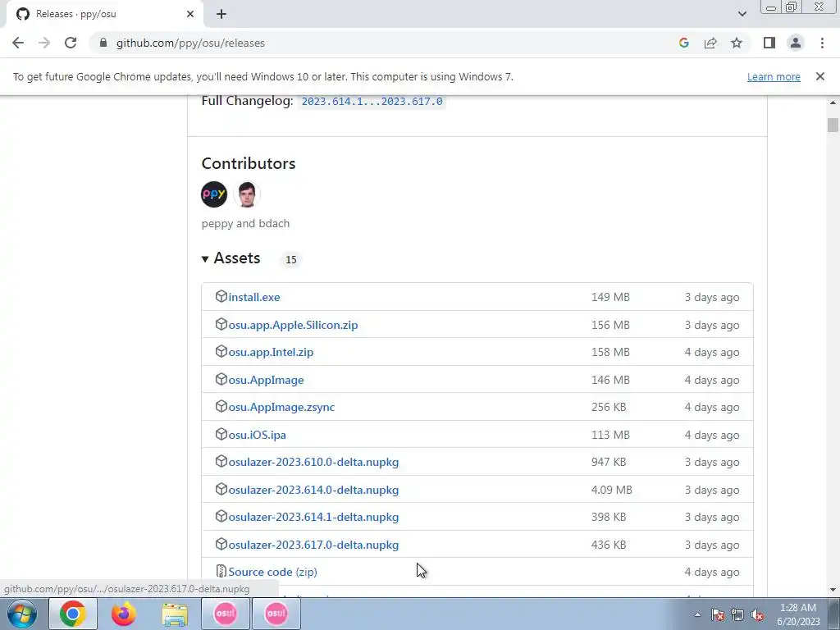840x630 pixels.
Task: Click the package icon beside osu.AppImage.zsync
Action: [x=221, y=406]
